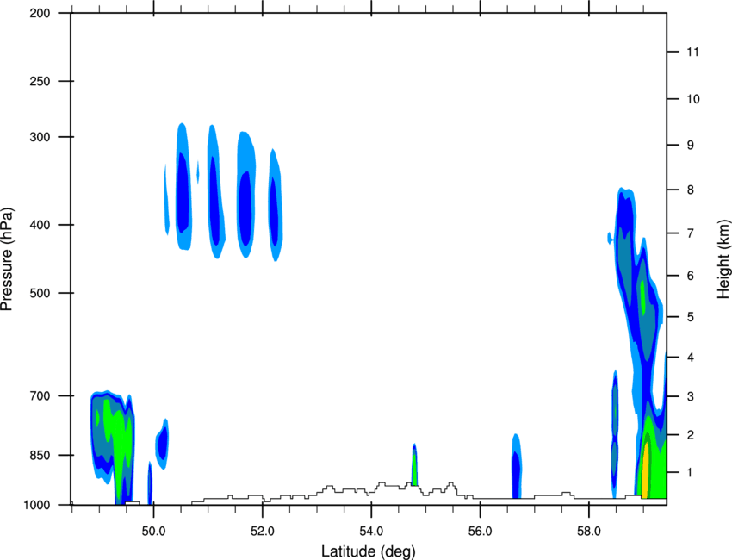Click the 8 km height label
This screenshot has width=732, height=560.
pos(691,190)
